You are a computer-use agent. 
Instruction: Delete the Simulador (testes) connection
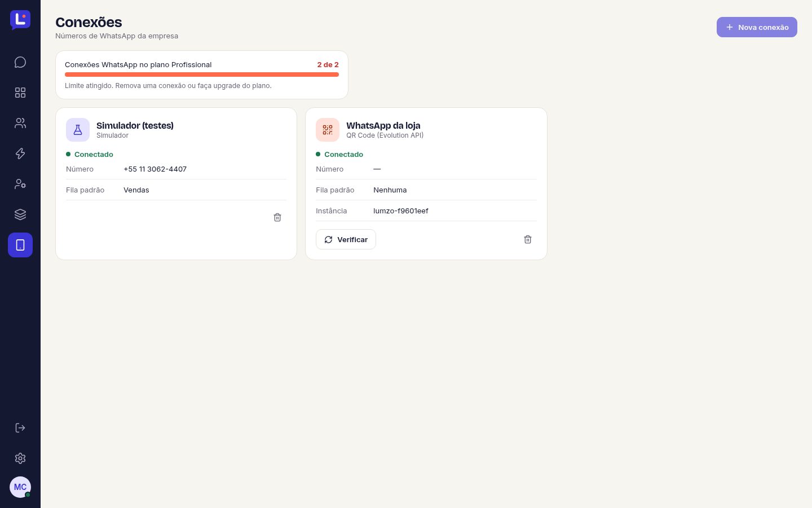277,217
